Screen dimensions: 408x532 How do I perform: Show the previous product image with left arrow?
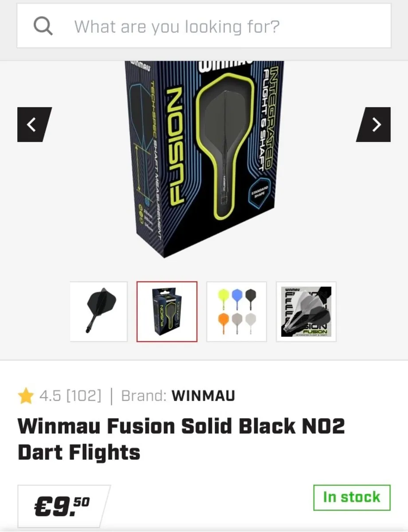pos(35,125)
